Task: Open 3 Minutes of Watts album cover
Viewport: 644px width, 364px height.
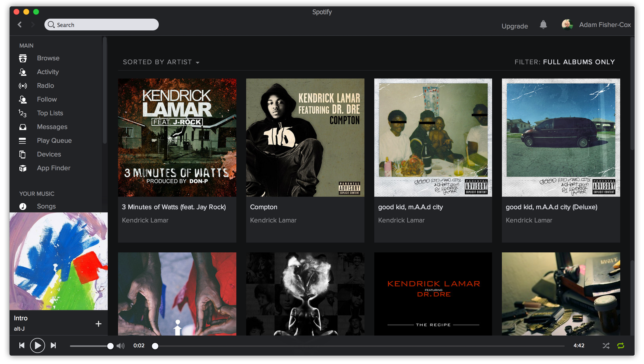Action: pyautogui.click(x=177, y=138)
